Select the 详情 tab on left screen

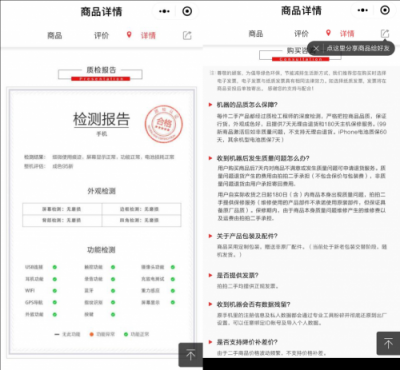click(x=148, y=35)
